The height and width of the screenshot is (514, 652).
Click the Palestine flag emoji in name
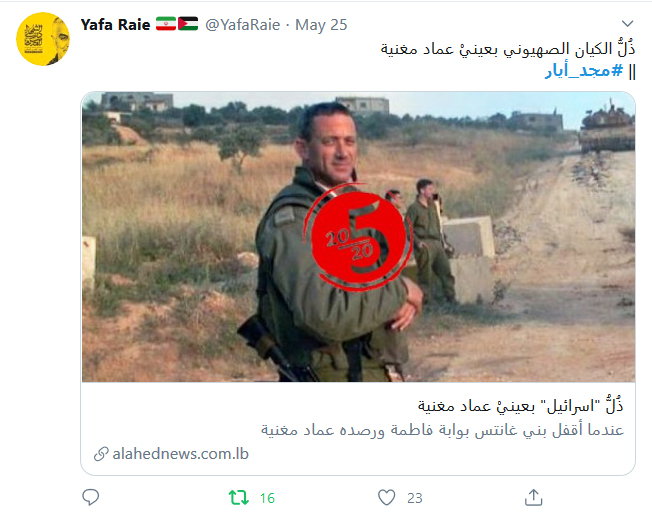188,24
